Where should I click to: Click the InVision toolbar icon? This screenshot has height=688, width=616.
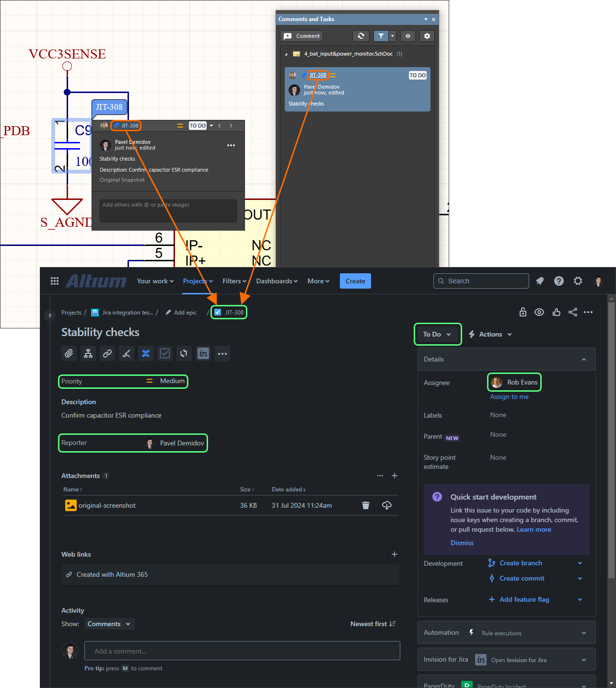(x=203, y=354)
